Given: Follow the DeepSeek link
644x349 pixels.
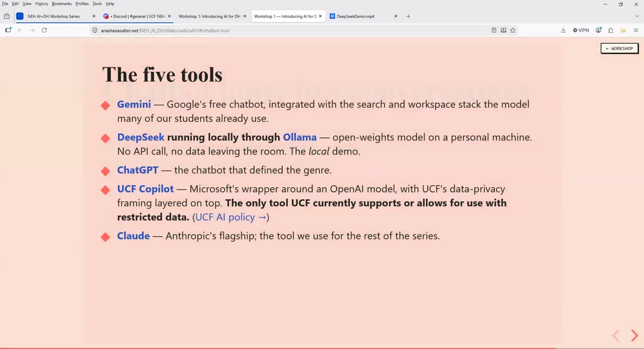Looking at the screenshot, I should tap(141, 137).
